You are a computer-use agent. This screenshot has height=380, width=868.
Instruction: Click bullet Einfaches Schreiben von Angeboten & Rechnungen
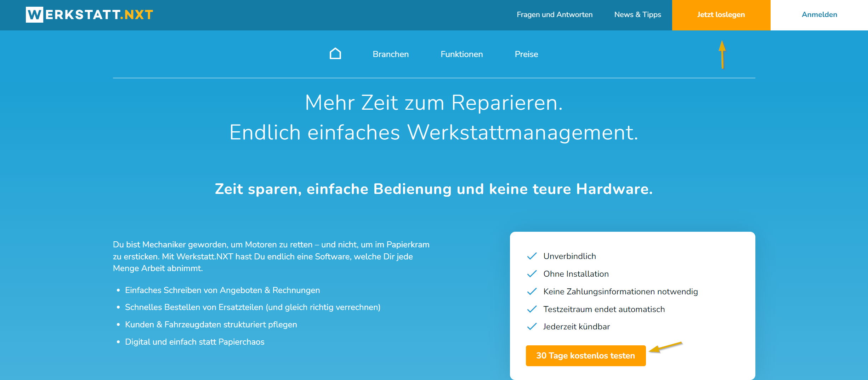pos(222,290)
